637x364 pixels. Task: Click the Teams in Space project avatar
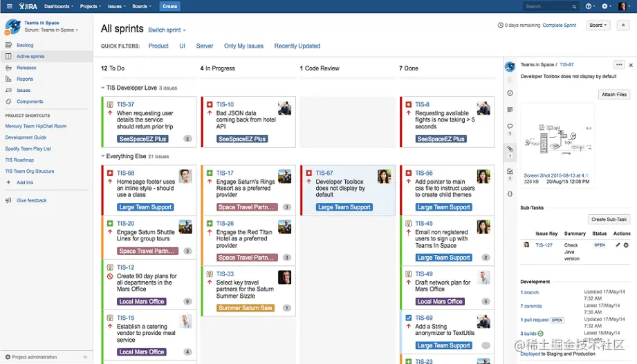point(12,26)
